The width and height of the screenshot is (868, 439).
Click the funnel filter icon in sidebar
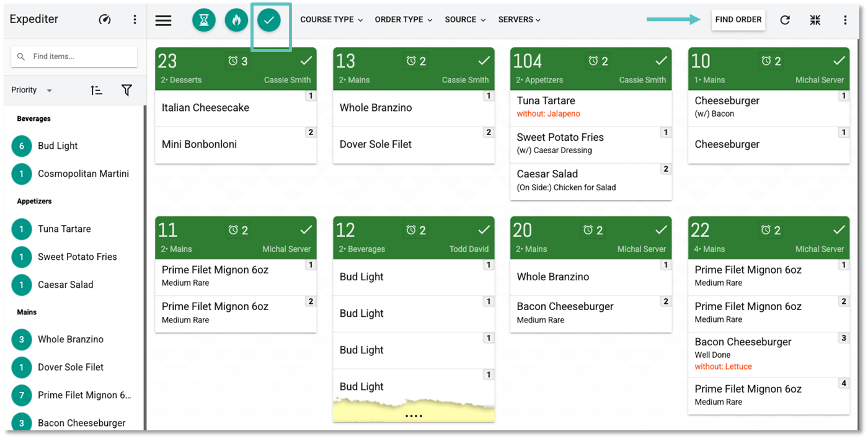tap(126, 91)
